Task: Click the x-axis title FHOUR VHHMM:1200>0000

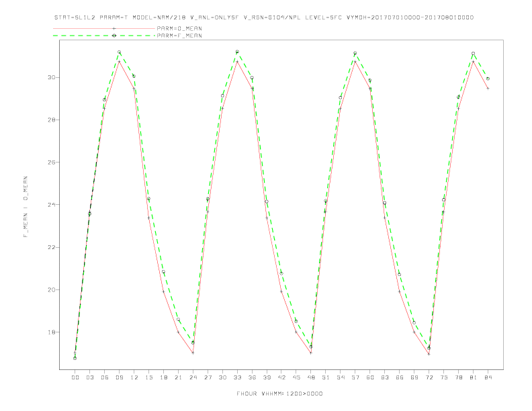Action: click(x=279, y=394)
